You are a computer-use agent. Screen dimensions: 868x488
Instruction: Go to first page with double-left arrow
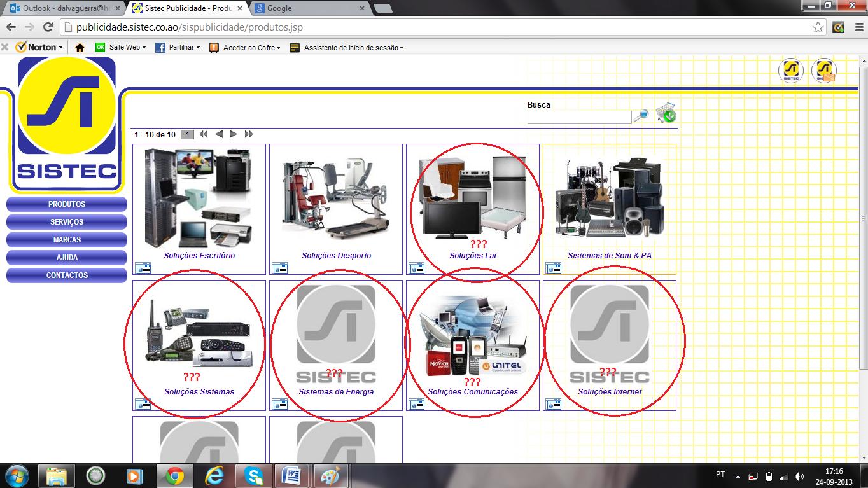click(204, 134)
